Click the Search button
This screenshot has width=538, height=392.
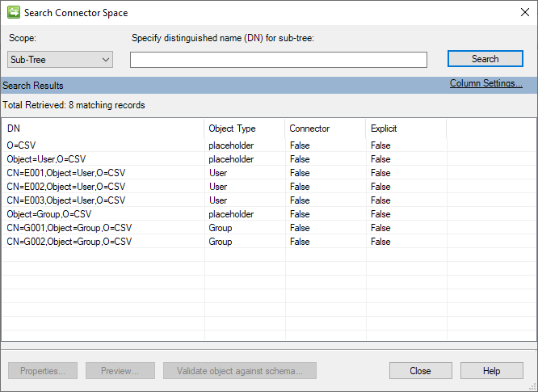pos(485,59)
